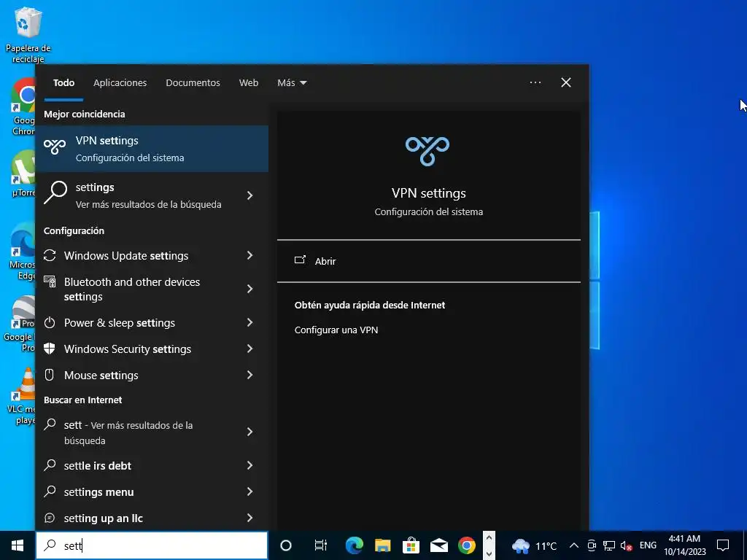Click the Bluetooth and other devices icon
The image size is (747, 560).
point(50,282)
